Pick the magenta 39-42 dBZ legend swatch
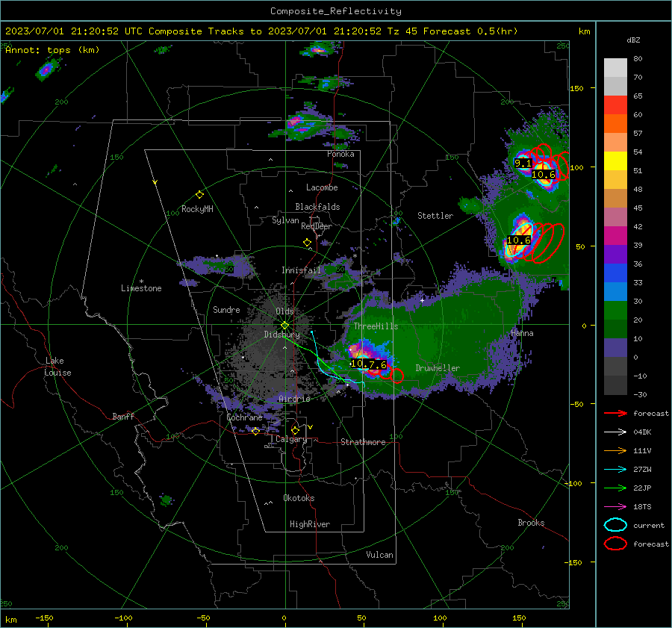The width and height of the screenshot is (672, 628). 615,236
